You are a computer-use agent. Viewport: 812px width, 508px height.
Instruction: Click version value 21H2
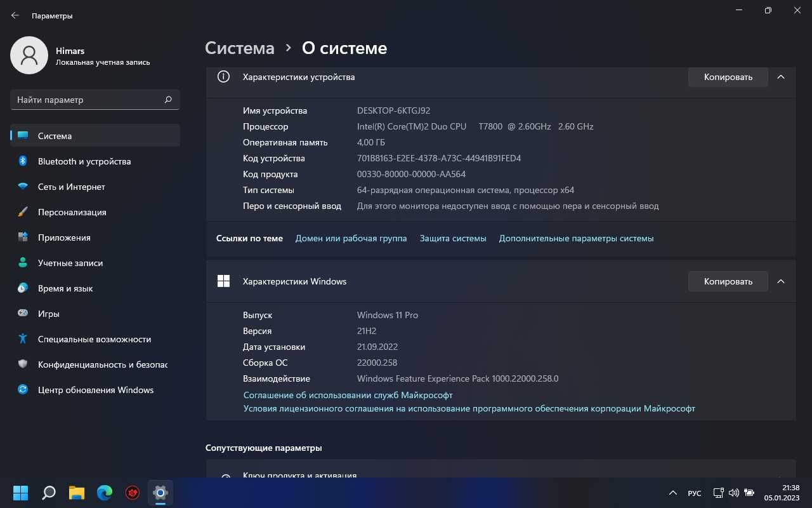(x=367, y=331)
